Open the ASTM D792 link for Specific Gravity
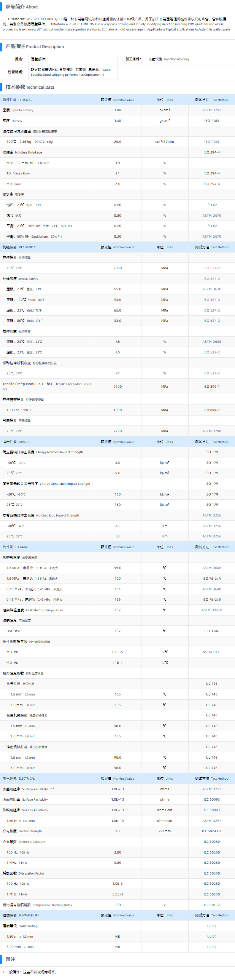This screenshot has width=235, height=980. 211,110
